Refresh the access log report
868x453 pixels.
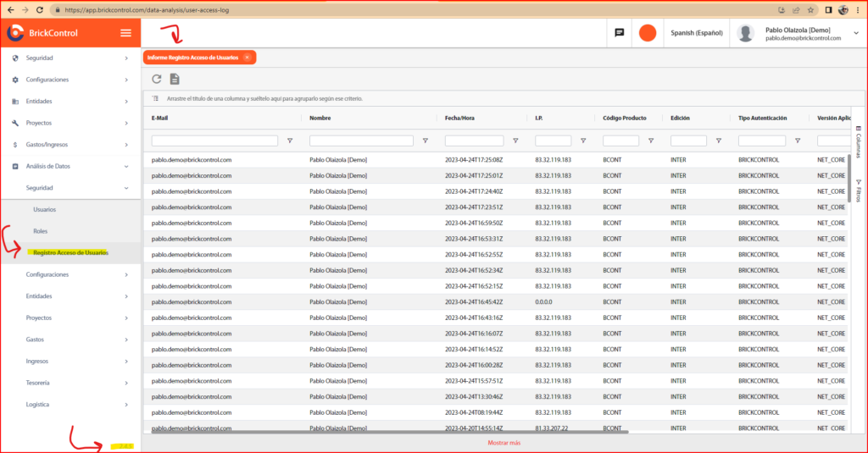(x=157, y=79)
